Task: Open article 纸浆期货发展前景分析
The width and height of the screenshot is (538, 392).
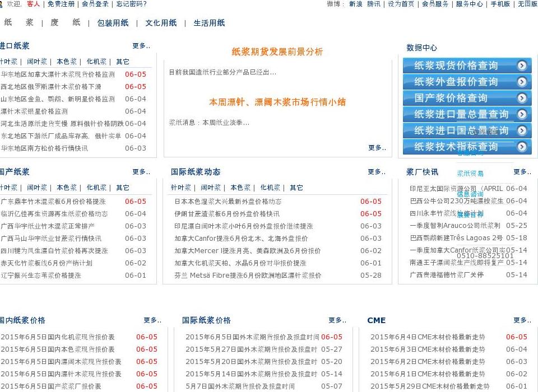Action: pos(277,52)
